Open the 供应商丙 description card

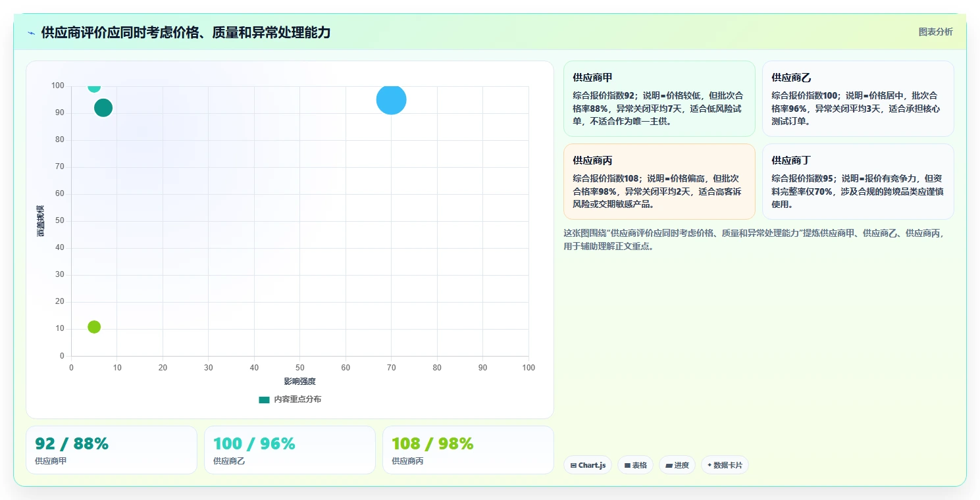(659, 182)
